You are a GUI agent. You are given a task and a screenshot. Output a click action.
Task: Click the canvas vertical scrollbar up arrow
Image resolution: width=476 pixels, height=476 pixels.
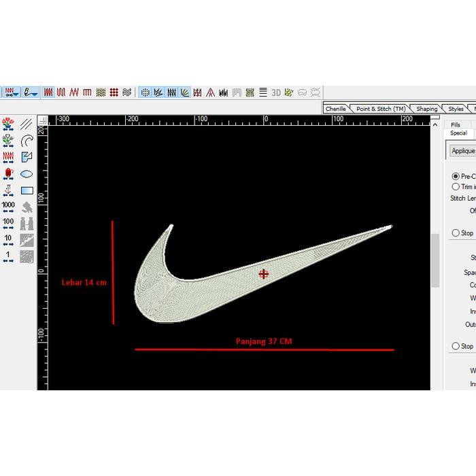[435, 124]
